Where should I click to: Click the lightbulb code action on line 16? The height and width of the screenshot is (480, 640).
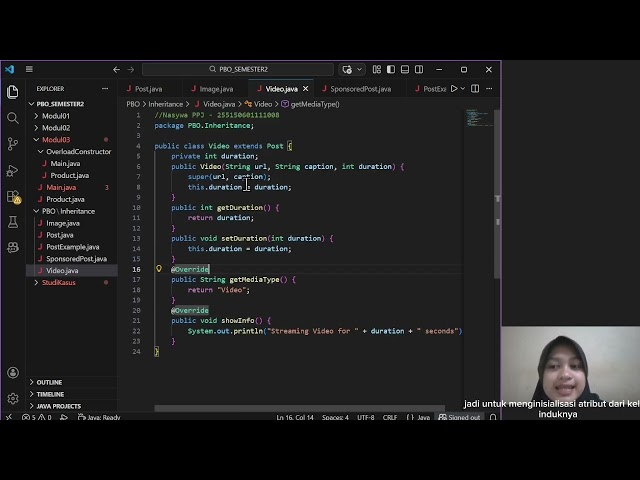159,269
